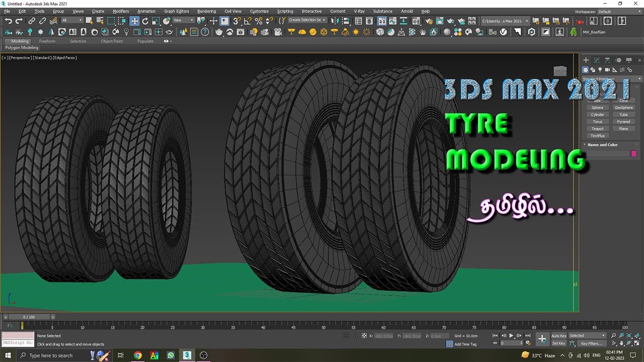Viewport: 644px width, 362px height.
Task: Click the magenta object color swatch
Action: [x=633, y=154]
